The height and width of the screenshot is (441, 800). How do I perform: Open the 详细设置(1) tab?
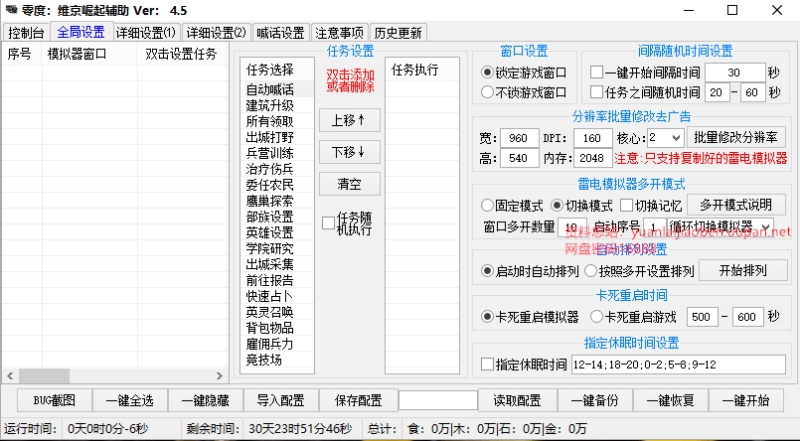[x=145, y=33]
